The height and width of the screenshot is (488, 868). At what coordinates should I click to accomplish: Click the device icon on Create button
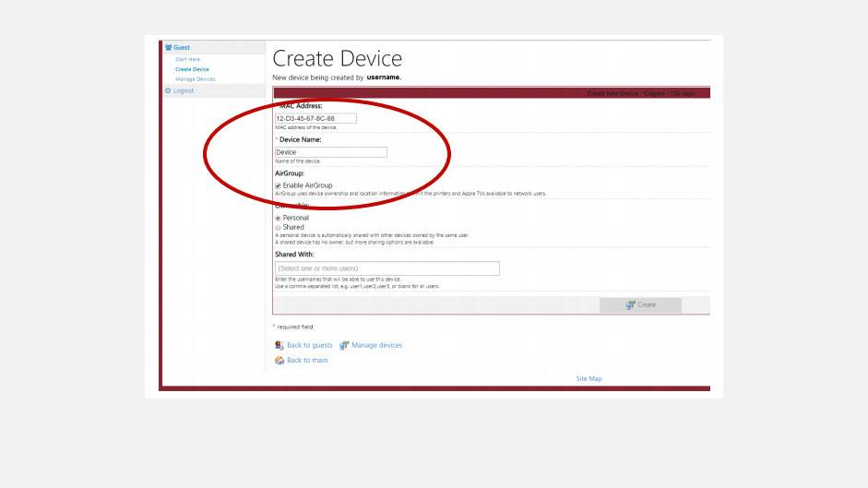(630, 305)
